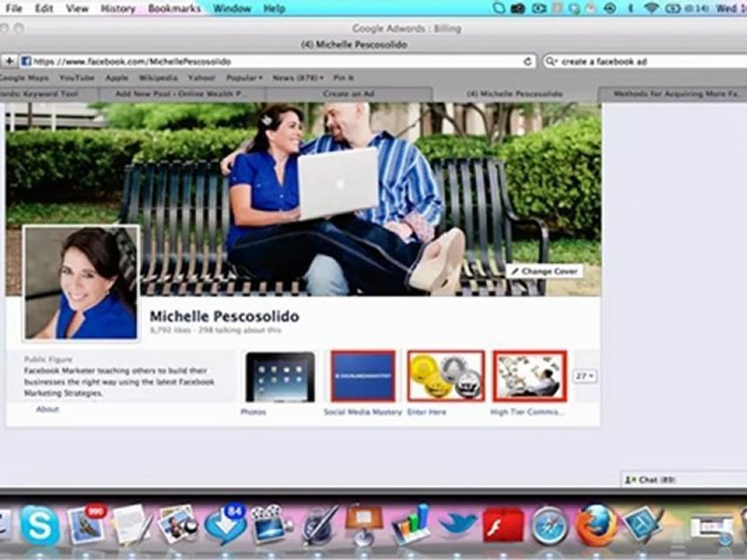This screenshot has width=747, height=560.
Task: Open the Yahoo! bookmark
Action: click(x=202, y=78)
